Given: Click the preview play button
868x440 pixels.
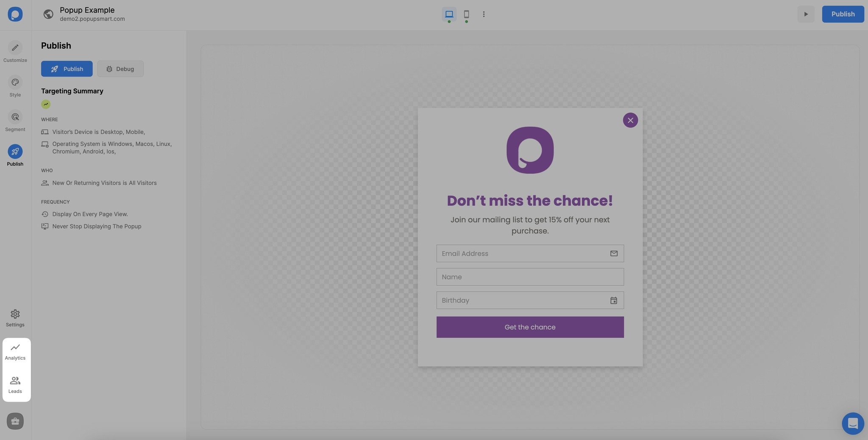Looking at the screenshot, I should click(806, 14).
